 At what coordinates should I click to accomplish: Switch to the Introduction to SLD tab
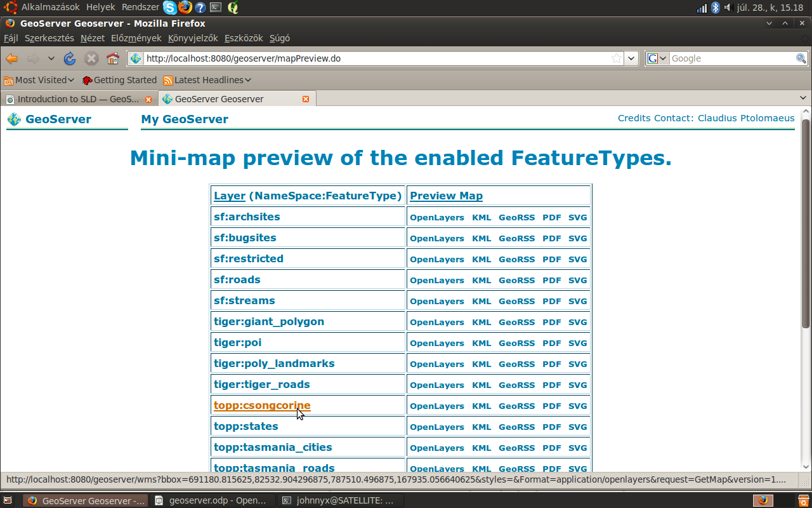[79, 99]
